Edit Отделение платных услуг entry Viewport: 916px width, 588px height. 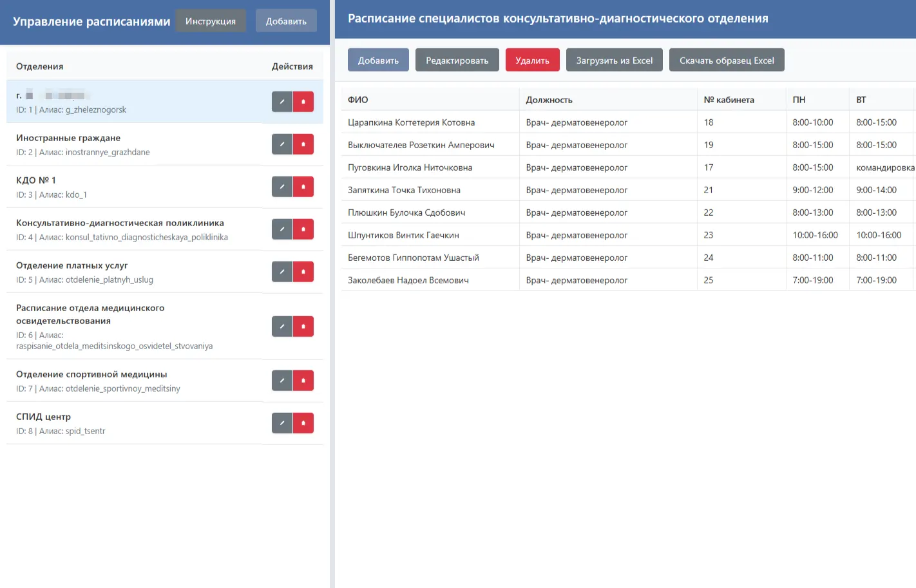[282, 272]
